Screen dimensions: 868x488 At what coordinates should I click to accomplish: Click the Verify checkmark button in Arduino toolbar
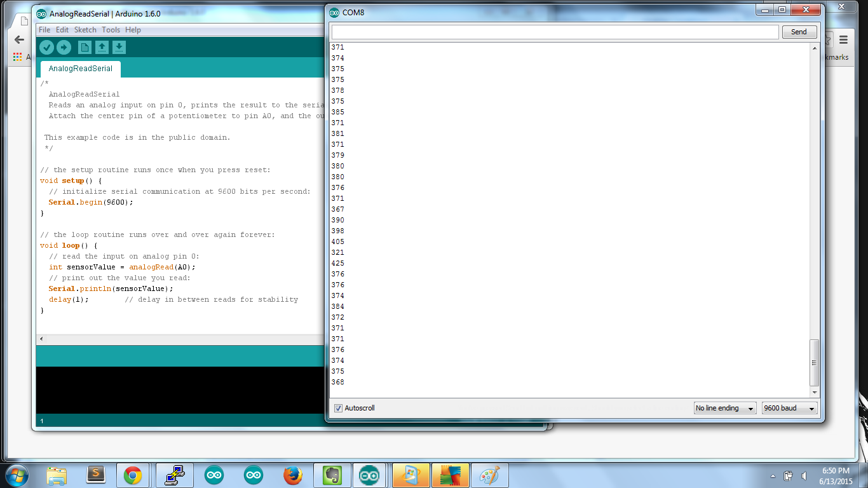click(x=46, y=47)
